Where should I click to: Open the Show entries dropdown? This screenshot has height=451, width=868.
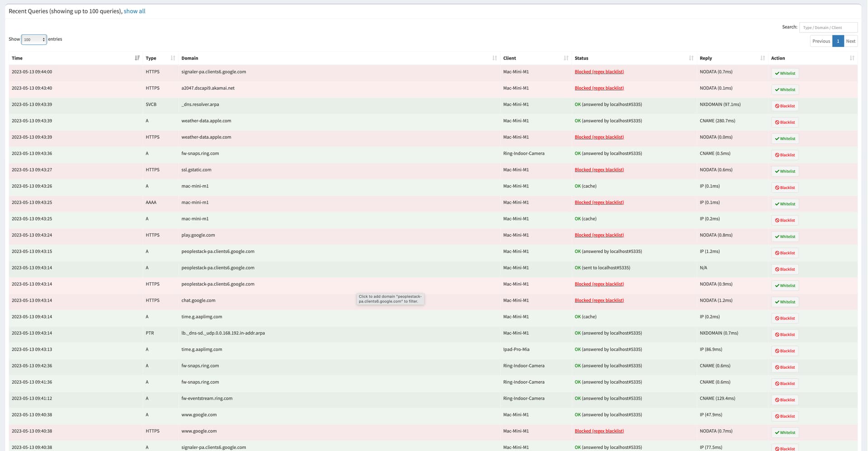click(x=34, y=39)
